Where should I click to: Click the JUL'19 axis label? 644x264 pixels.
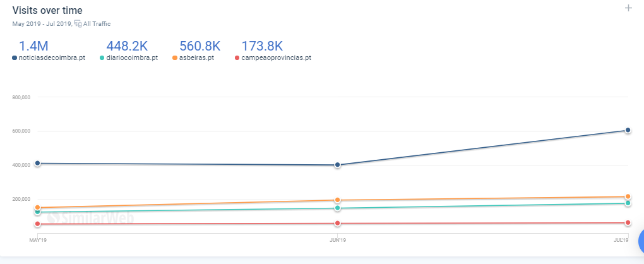coord(621,240)
